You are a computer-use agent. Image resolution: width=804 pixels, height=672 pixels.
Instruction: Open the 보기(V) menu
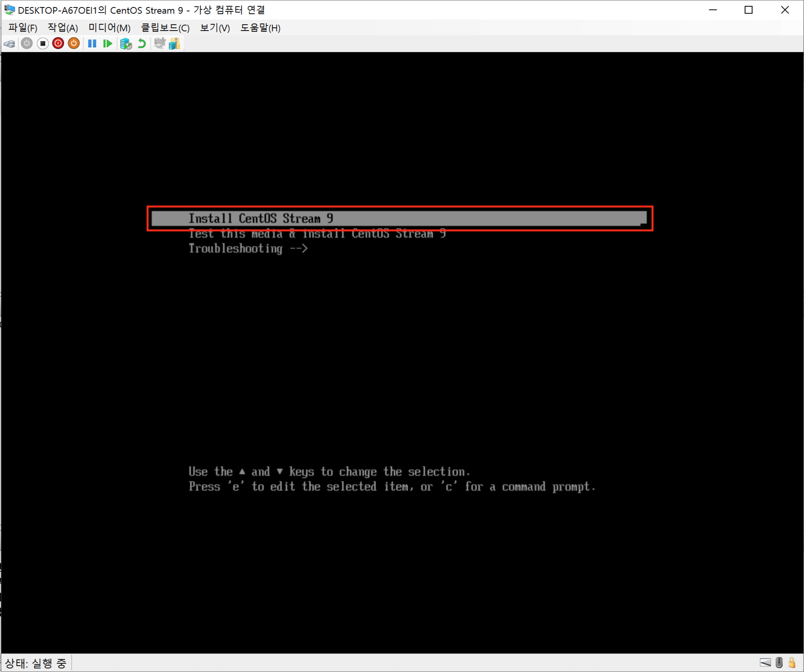(215, 28)
